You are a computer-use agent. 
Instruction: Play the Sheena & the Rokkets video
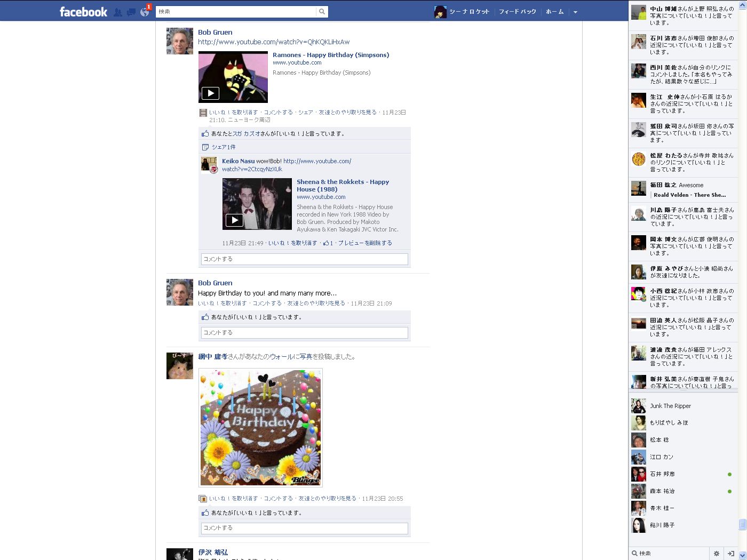(x=234, y=220)
